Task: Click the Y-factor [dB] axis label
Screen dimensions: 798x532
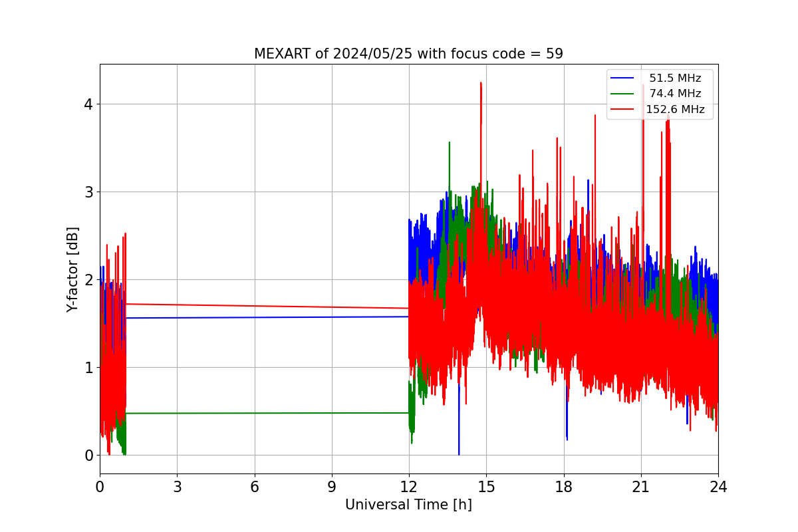Action: (73, 269)
